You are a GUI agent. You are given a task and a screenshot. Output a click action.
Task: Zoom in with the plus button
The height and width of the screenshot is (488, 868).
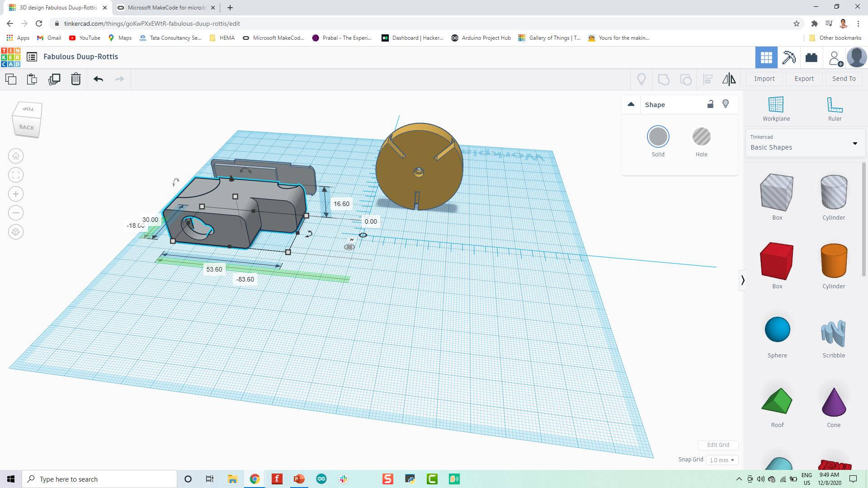coord(16,194)
